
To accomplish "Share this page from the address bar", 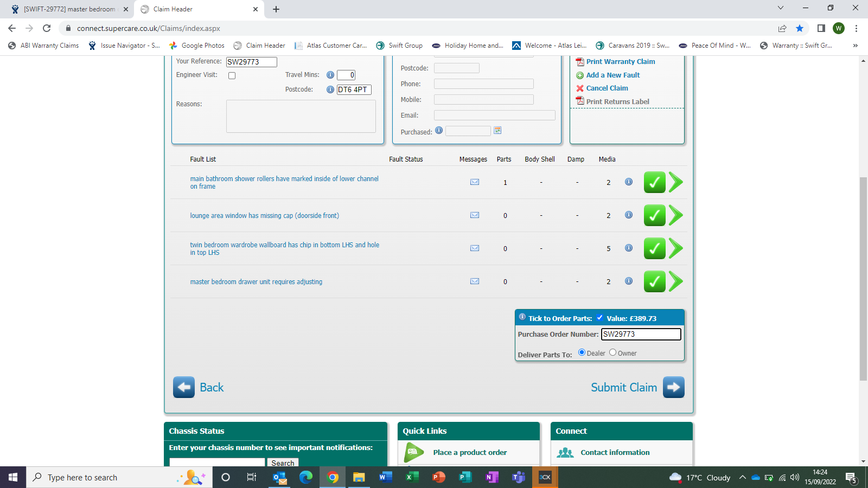I will tap(782, 28).
